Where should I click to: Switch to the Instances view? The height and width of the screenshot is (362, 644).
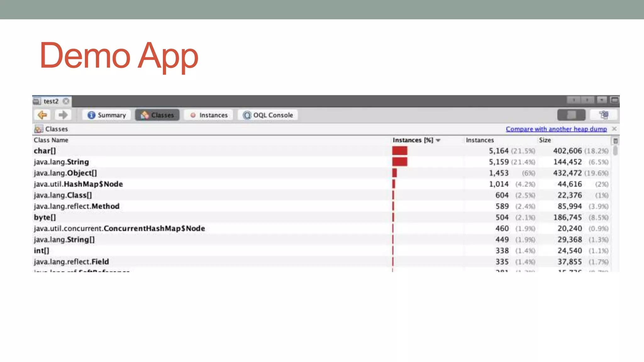pos(209,115)
